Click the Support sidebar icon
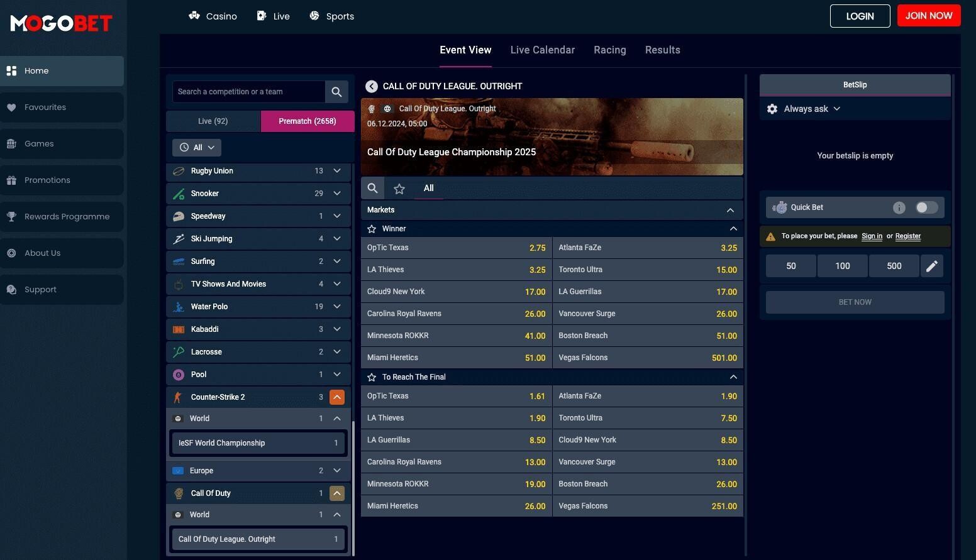This screenshot has width=976, height=560. (x=11, y=290)
